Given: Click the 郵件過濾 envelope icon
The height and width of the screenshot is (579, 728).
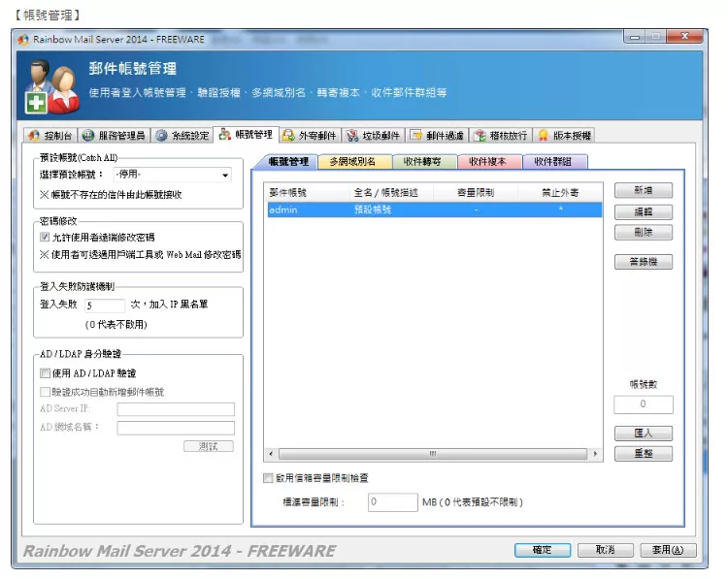Looking at the screenshot, I should tap(416, 136).
